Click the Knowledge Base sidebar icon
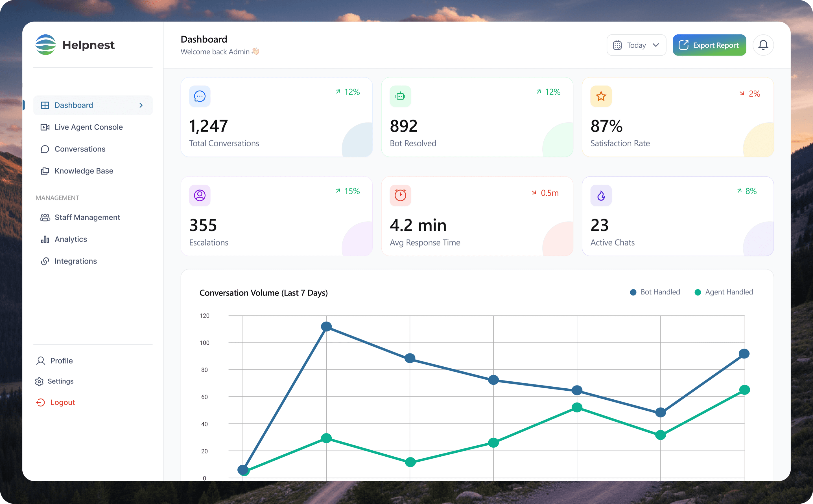 pos(45,171)
